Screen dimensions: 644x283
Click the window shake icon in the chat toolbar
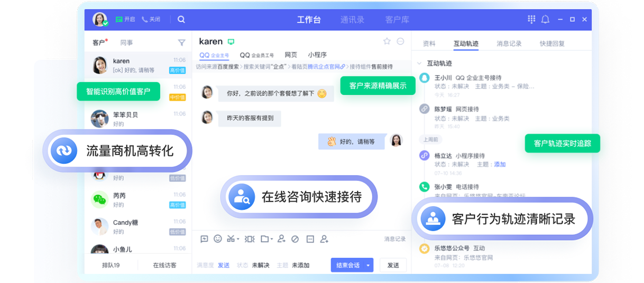click(x=250, y=239)
